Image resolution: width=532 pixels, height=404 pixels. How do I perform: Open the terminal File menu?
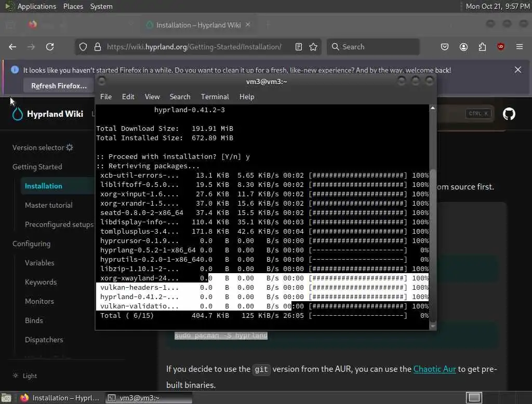(106, 97)
